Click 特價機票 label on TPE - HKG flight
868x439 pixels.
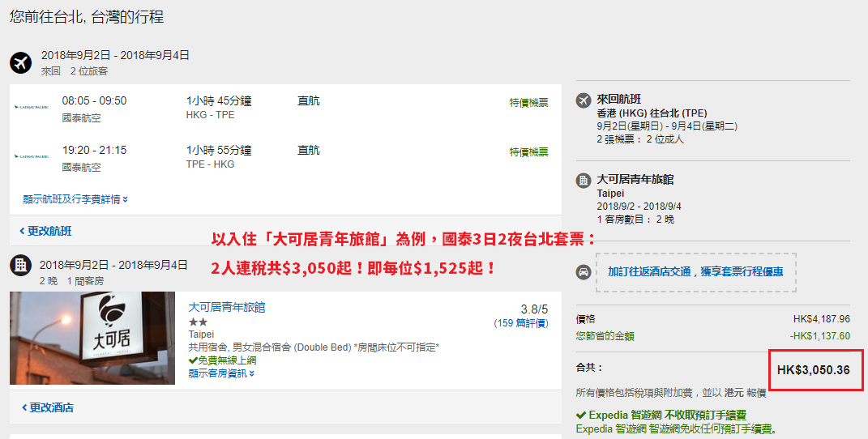pos(528,151)
